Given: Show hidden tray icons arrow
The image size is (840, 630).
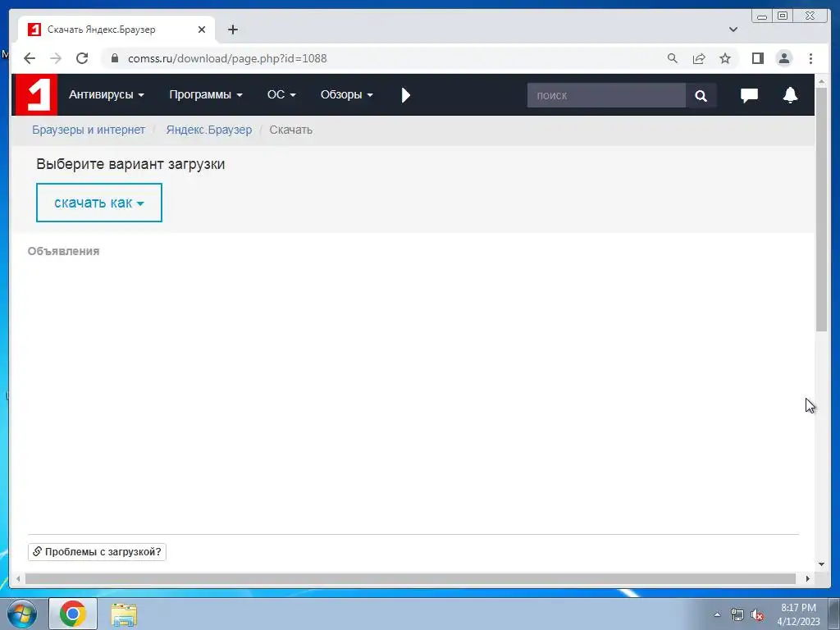Looking at the screenshot, I should pos(717,614).
